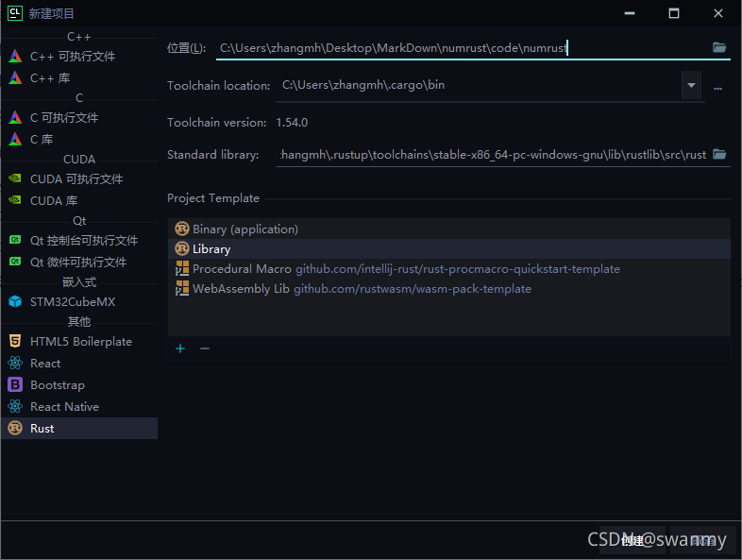
Task: Click the 创建 create button
Action: [632, 540]
